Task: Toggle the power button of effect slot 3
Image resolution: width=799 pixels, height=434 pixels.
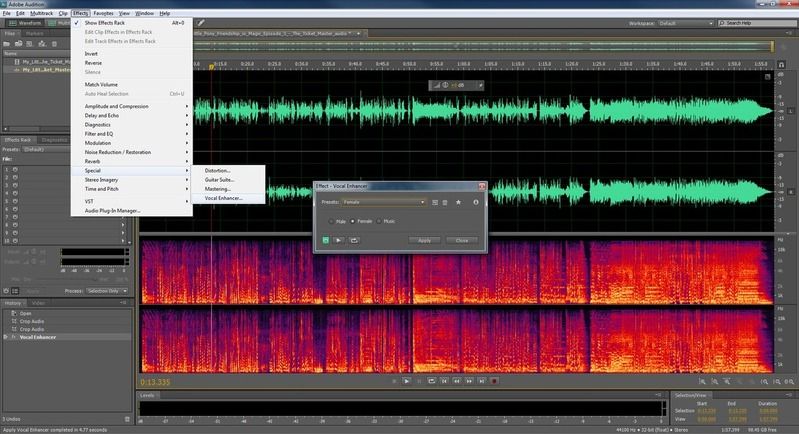Action: [x=15, y=185]
